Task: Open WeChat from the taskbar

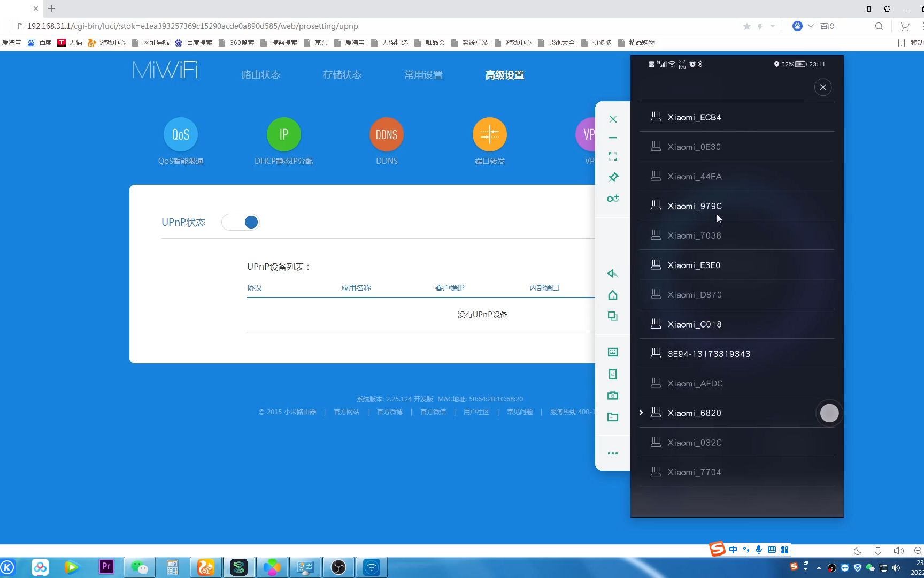Action: (140, 567)
